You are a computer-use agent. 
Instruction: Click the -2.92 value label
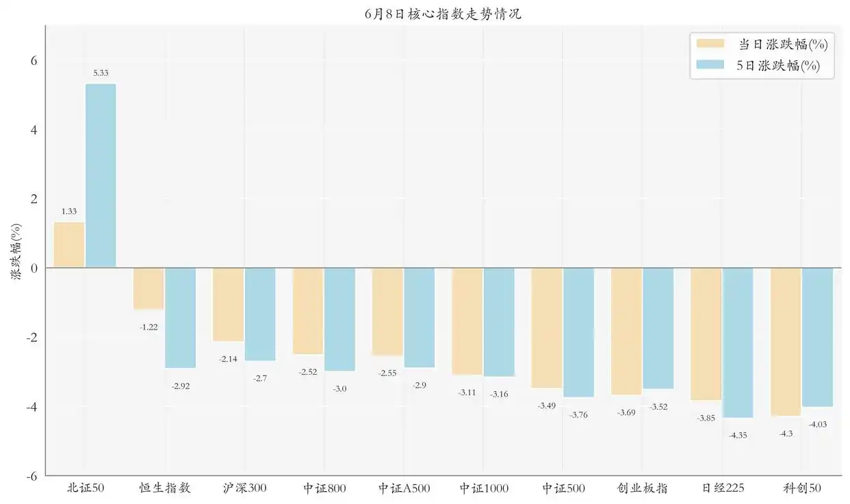[x=180, y=386]
